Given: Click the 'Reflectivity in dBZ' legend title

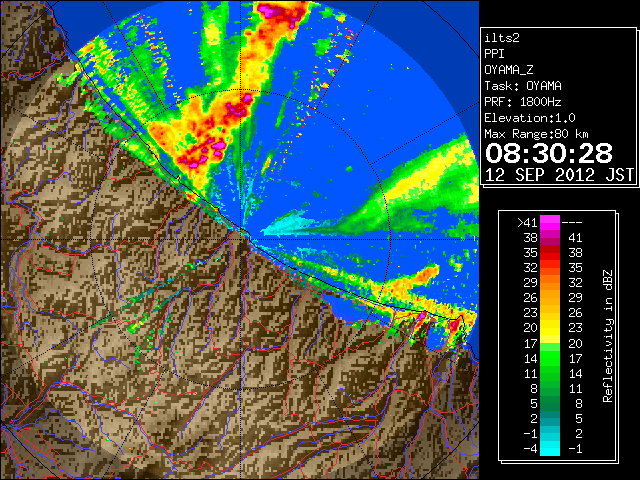Looking at the screenshot, I should tap(608, 336).
